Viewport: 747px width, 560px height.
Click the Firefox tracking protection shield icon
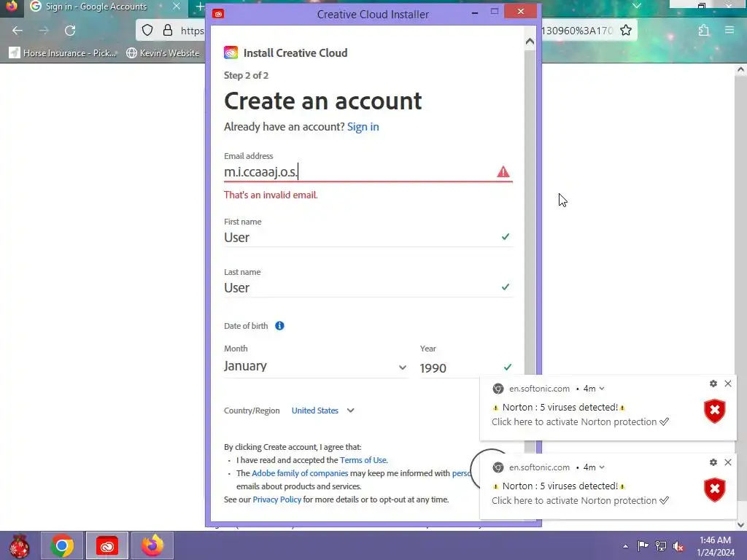(x=147, y=31)
